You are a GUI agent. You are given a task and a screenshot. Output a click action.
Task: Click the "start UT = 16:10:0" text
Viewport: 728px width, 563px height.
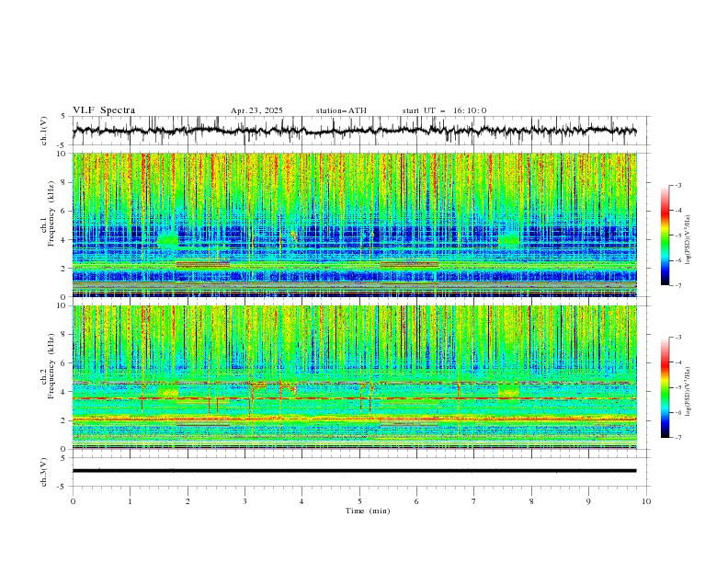tap(444, 110)
